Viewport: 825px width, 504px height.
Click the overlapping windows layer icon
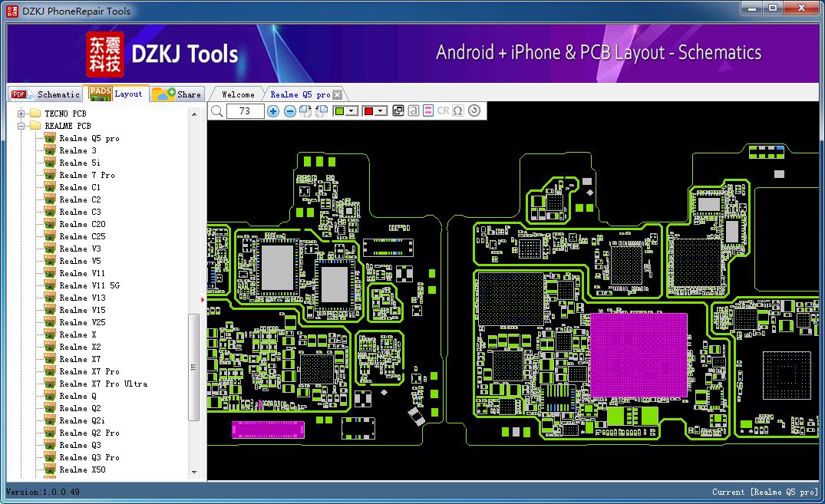398,110
